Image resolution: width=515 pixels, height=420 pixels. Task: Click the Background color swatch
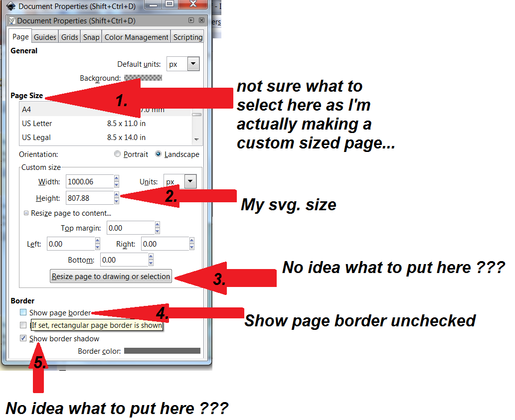pyautogui.click(x=145, y=78)
